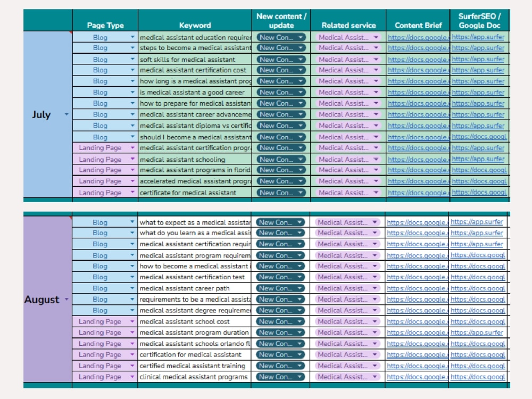Open New Content dropdown for 'medical assistant certification cost' row
The image size is (532, 399).
click(301, 70)
